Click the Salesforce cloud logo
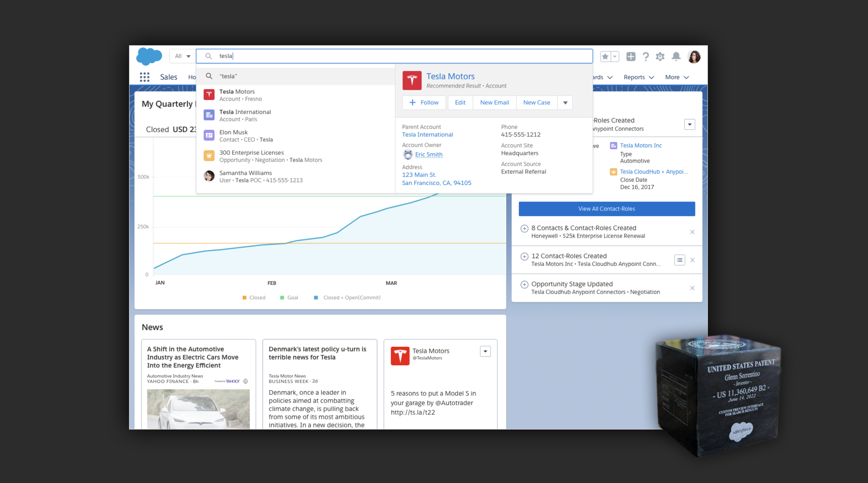The height and width of the screenshot is (483, 868). (x=149, y=56)
